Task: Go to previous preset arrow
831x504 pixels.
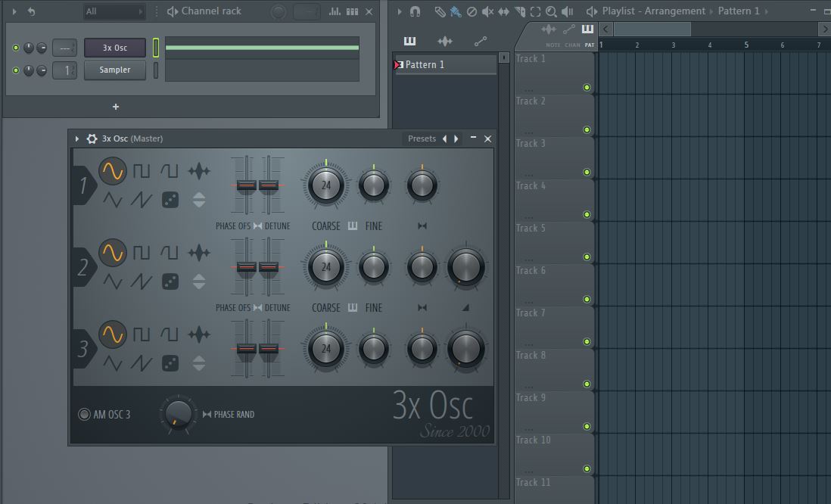Action: pos(444,138)
